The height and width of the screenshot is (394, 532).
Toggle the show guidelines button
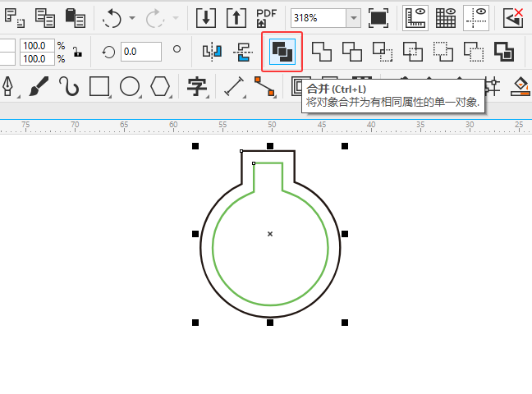pos(476,18)
